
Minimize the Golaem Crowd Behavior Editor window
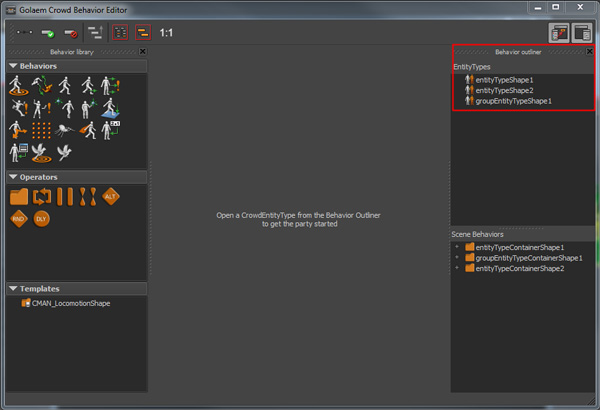pos(538,7)
